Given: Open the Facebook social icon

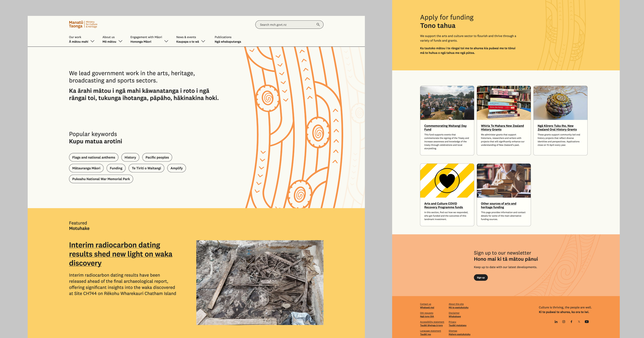Looking at the screenshot, I should (x=571, y=322).
